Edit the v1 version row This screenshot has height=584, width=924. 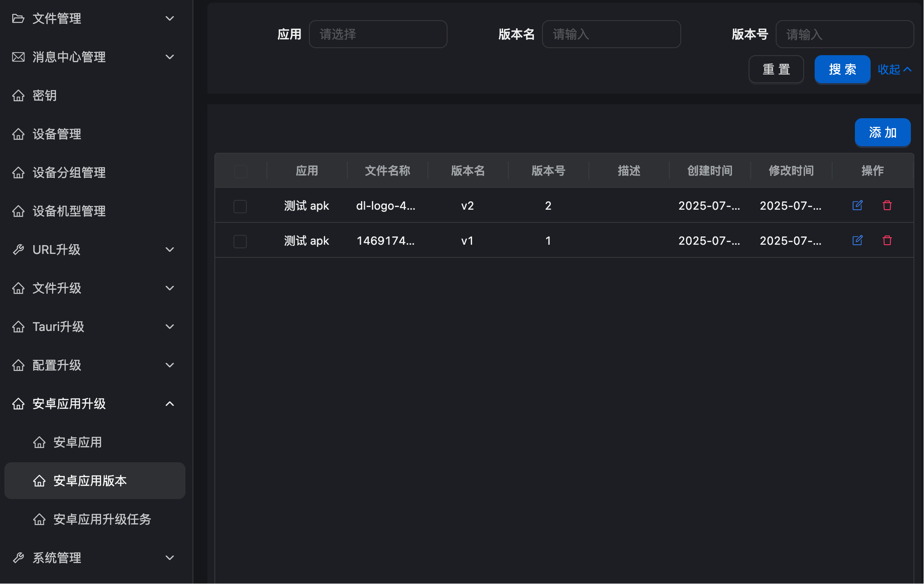pos(857,240)
